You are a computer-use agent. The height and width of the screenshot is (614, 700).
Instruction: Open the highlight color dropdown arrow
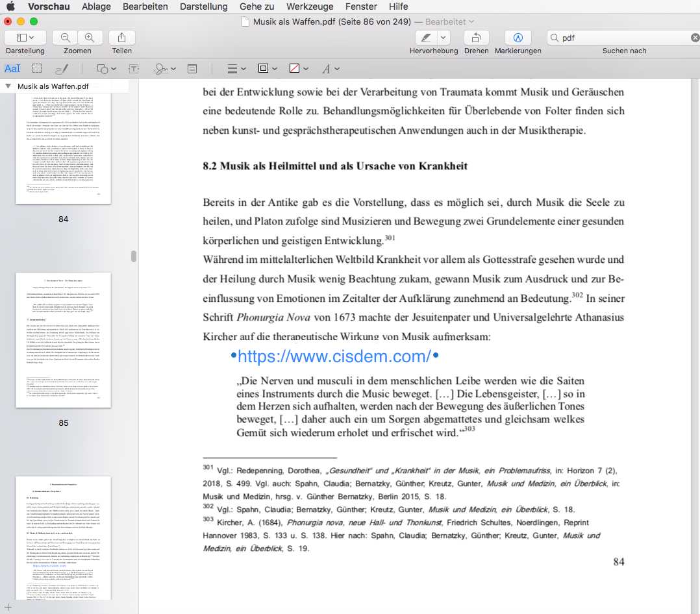tap(443, 38)
